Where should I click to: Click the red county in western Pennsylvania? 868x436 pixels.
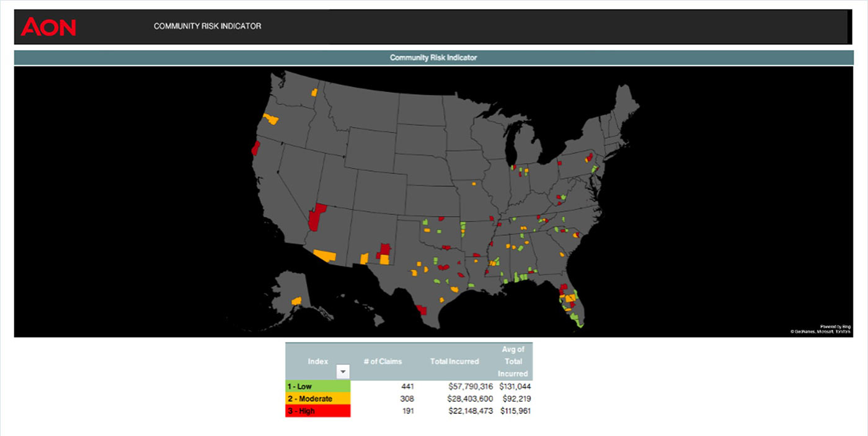point(560,163)
